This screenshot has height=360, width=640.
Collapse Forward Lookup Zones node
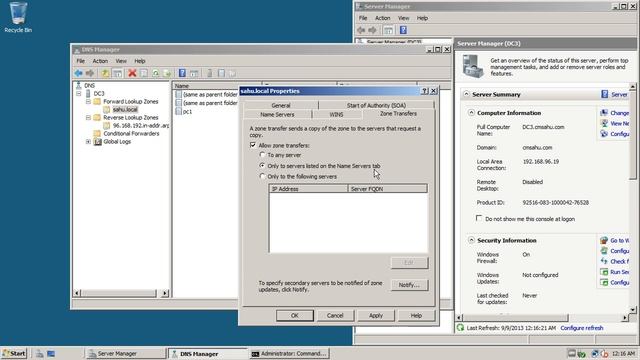click(x=88, y=101)
